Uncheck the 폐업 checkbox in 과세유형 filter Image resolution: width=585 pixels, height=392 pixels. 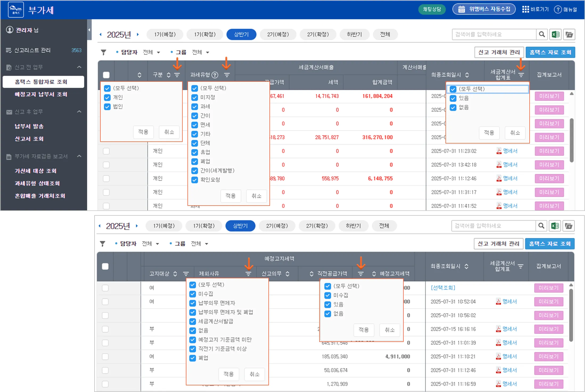pos(195,161)
